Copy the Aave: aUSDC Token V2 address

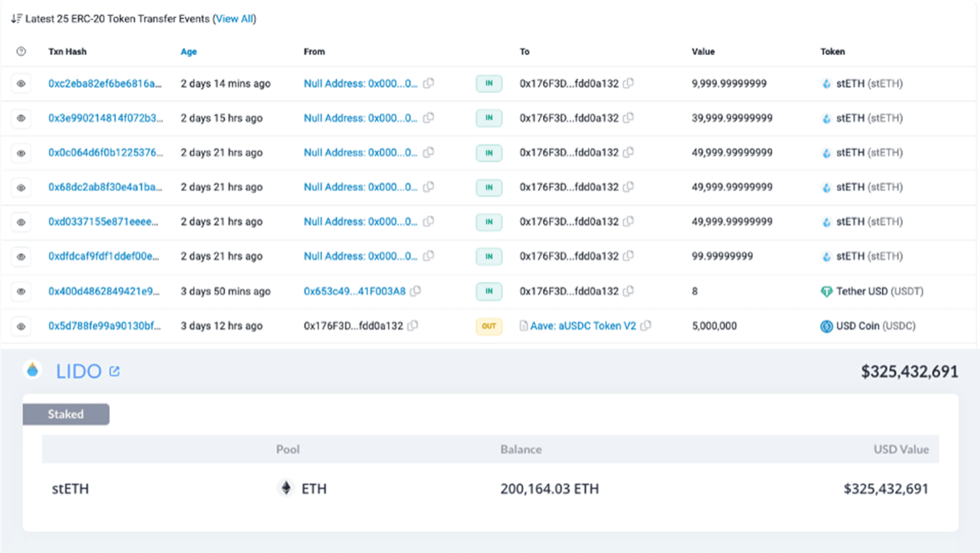[646, 326]
